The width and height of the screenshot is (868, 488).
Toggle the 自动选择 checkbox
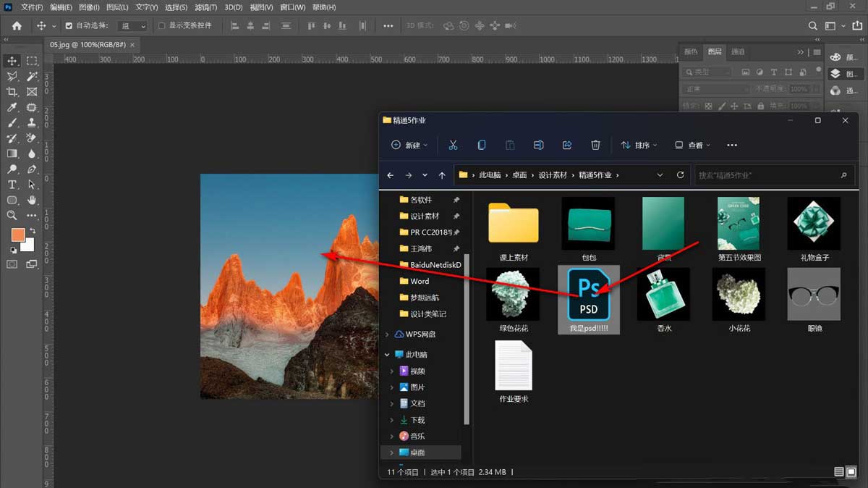click(x=69, y=25)
